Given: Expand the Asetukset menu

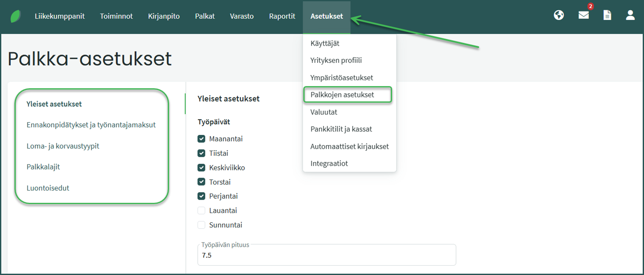Looking at the screenshot, I should coord(326,16).
